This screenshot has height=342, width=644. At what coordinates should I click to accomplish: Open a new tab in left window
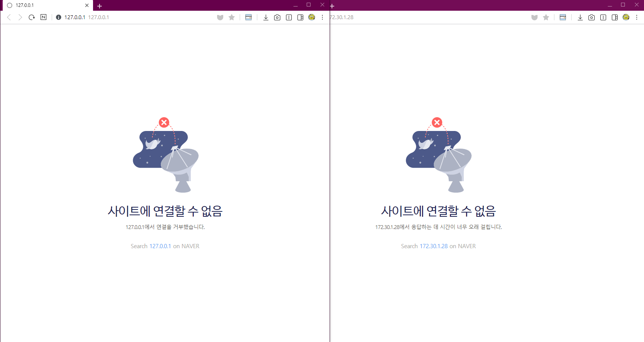[x=100, y=6]
